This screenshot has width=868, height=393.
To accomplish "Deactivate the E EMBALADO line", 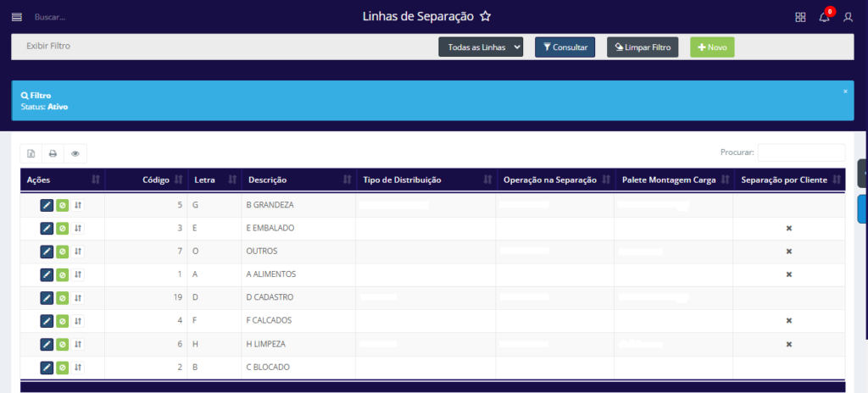I will [x=62, y=229].
